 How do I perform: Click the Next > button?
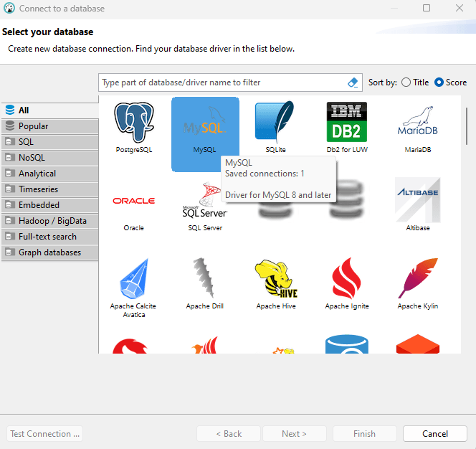click(295, 433)
